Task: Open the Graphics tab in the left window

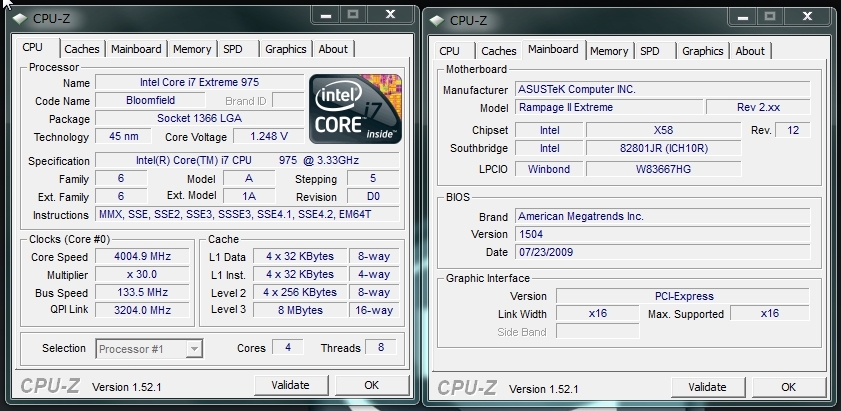Action: pos(286,49)
